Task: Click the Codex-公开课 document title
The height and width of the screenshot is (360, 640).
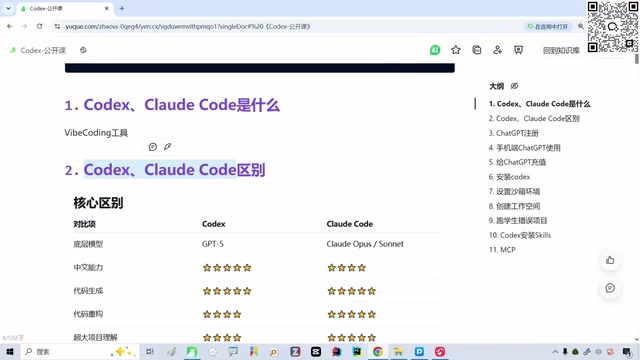Action: pyautogui.click(x=43, y=50)
